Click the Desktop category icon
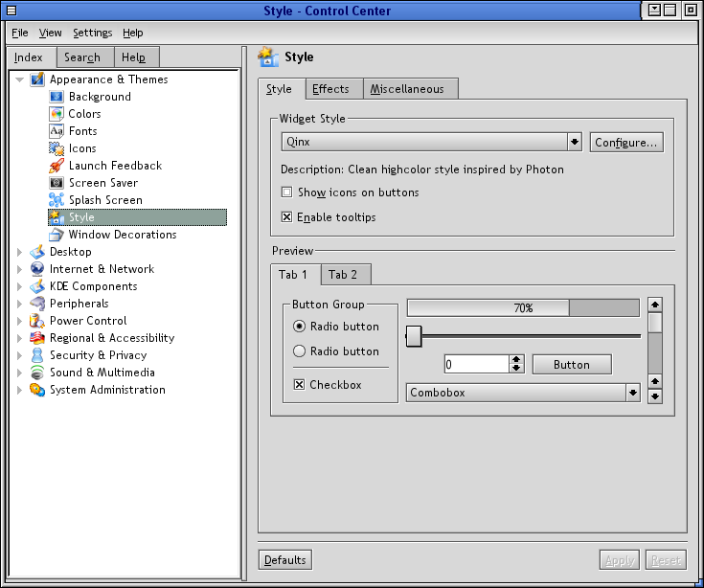Viewport: 704px width, 588px height. [37, 252]
